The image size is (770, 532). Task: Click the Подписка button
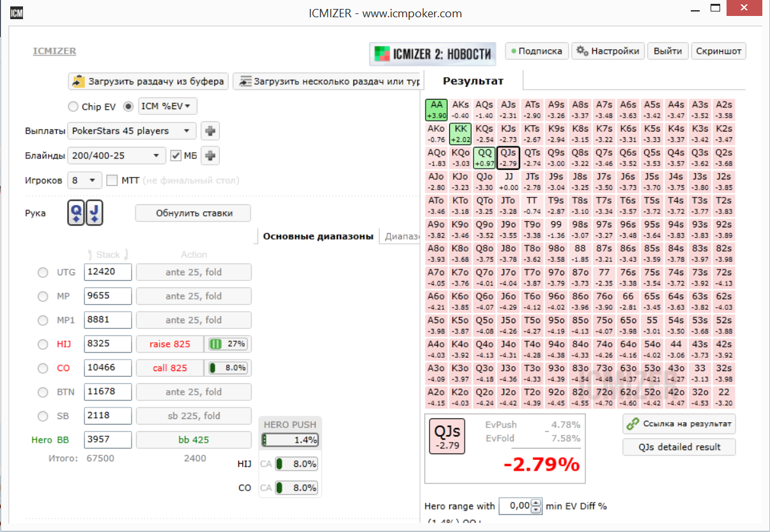pyautogui.click(x=537, y=51)
